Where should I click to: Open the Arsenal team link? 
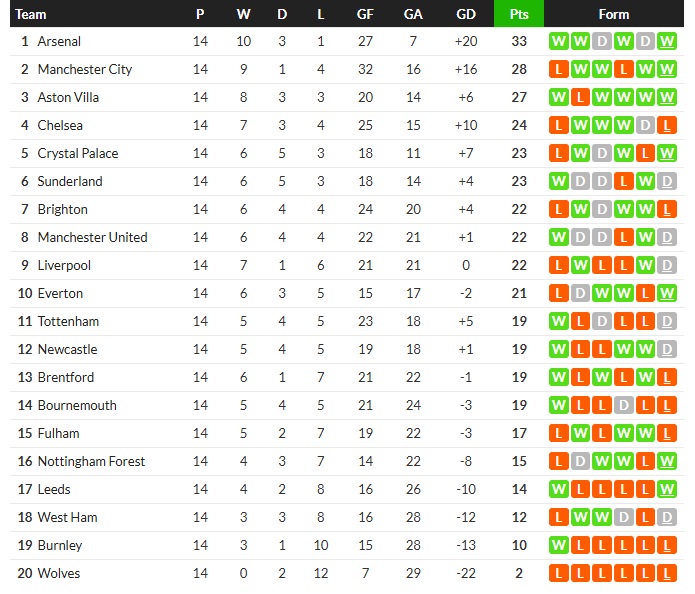click(x=59, y=42)
